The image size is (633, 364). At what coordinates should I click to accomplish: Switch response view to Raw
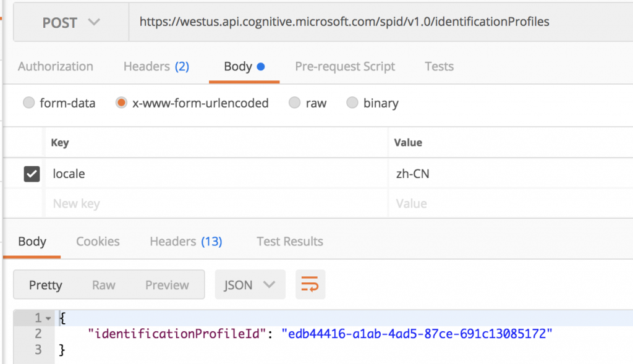pyautogui.click(x=103, y=285)
